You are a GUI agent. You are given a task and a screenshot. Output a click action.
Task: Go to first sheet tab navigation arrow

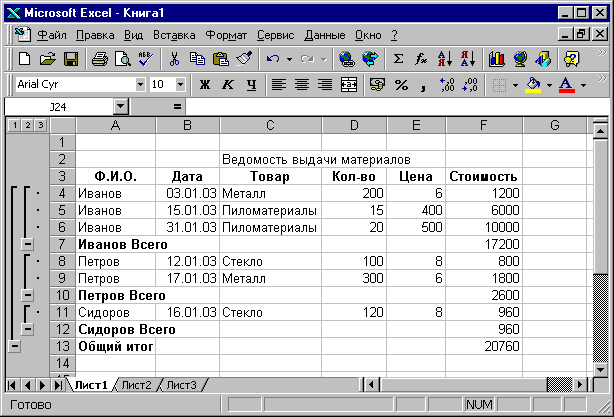(x=12, y=385)
